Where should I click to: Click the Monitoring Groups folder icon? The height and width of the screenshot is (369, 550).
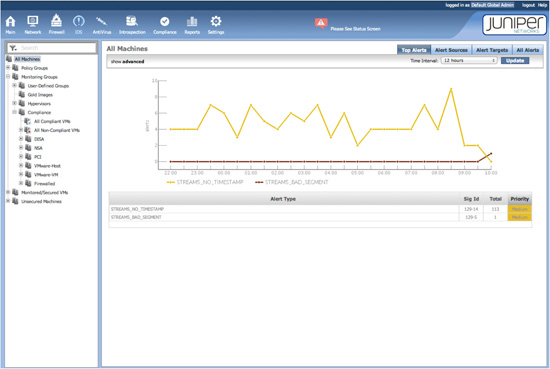pos(15,76)
